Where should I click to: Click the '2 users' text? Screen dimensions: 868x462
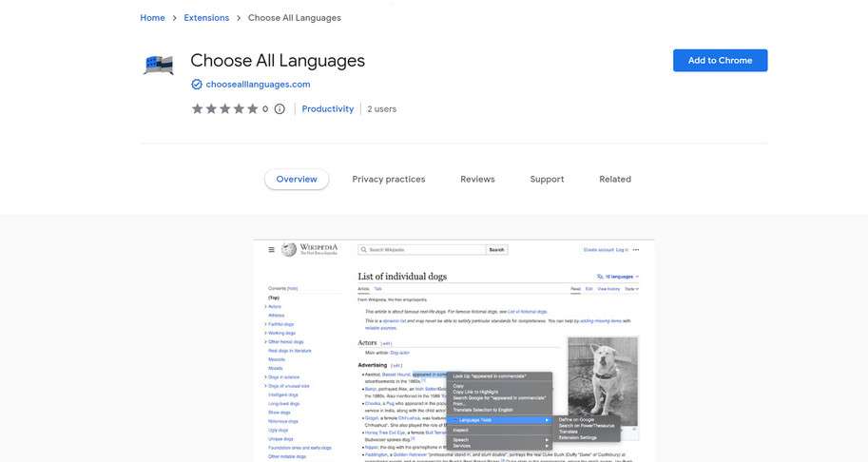(x=382, y=109)
